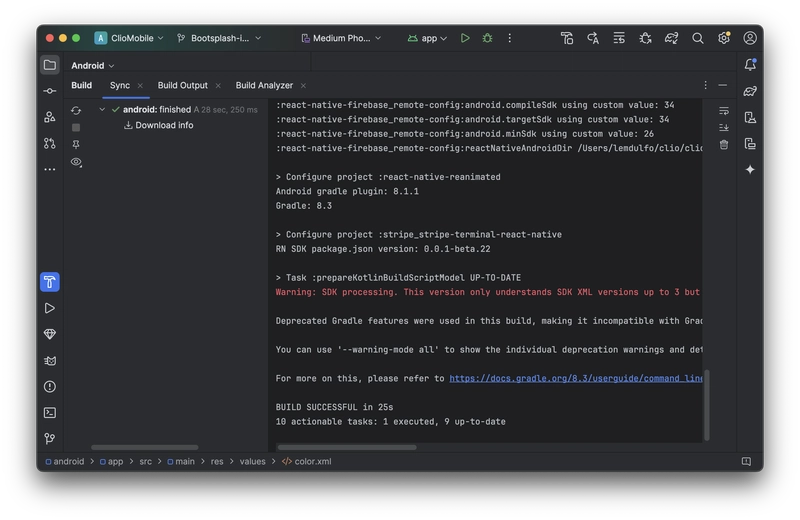Open Device Manager icon in right sidebar
This screenshot has height=520, width=800.
749,117
